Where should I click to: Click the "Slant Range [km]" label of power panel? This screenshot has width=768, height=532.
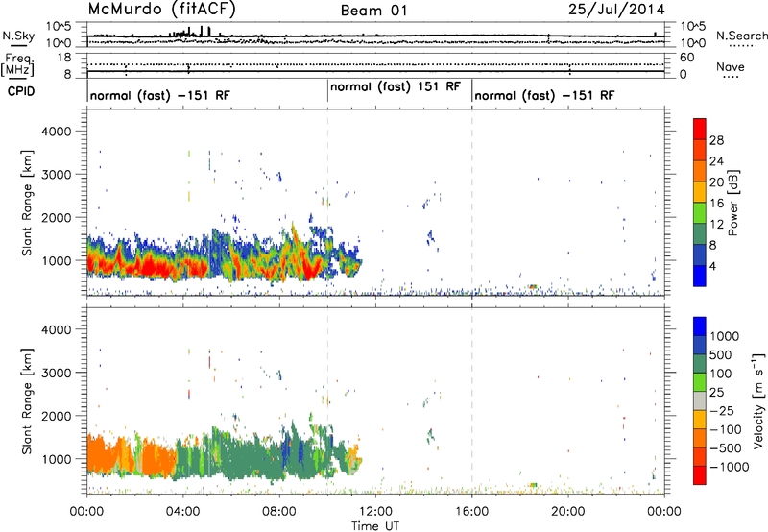pos(27,203)
